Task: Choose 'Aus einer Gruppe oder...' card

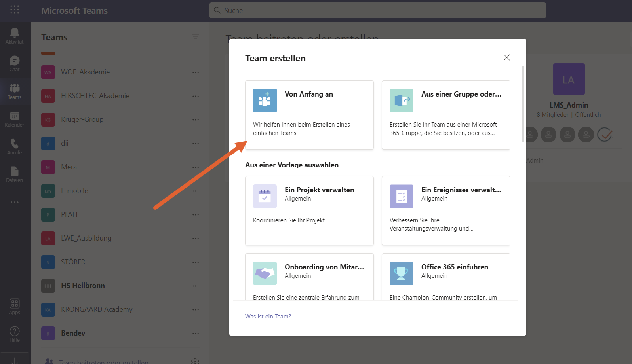Action: (445, 115)
